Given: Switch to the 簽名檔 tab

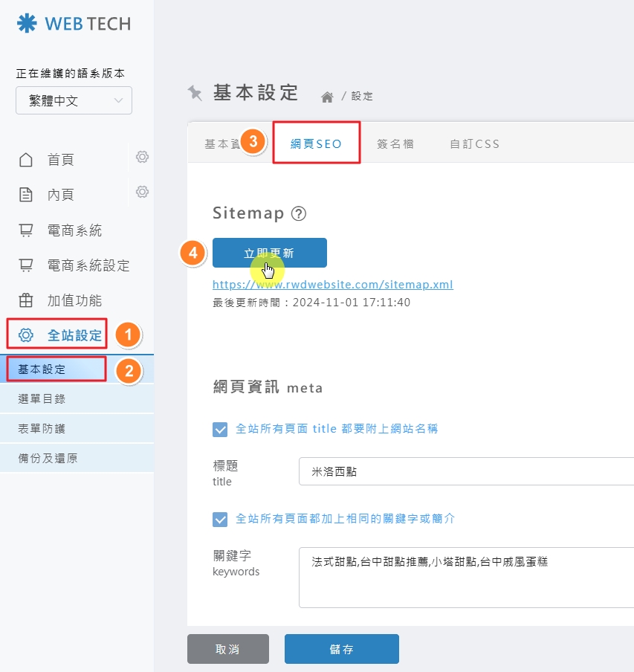Looking at the screenshot, I should [395, 143].
